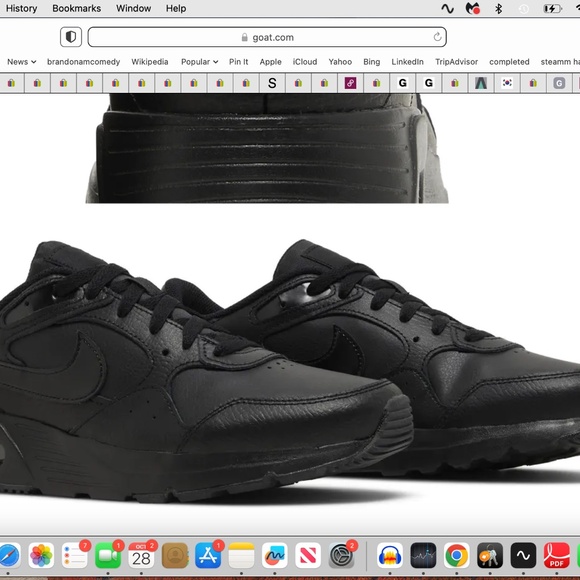Open FaceTime from the Dock

point(108,555)
